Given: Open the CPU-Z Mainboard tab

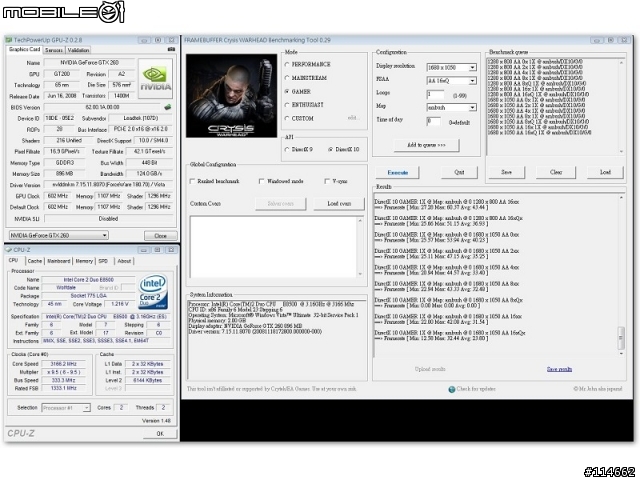Looking at the screenshot, I should (59, 261).
